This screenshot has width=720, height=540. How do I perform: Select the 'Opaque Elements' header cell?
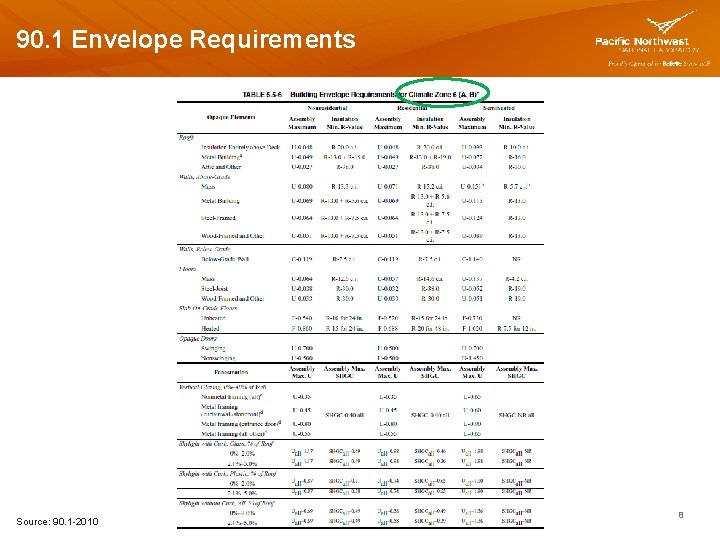231,117
